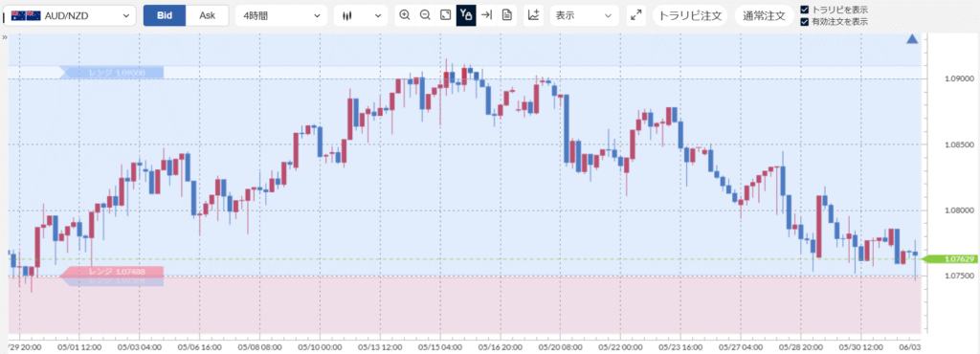Viewport: 980px width, 354px height.
Task: Click the green 1.07629 current price tag
Action: [x=950, y=258]
